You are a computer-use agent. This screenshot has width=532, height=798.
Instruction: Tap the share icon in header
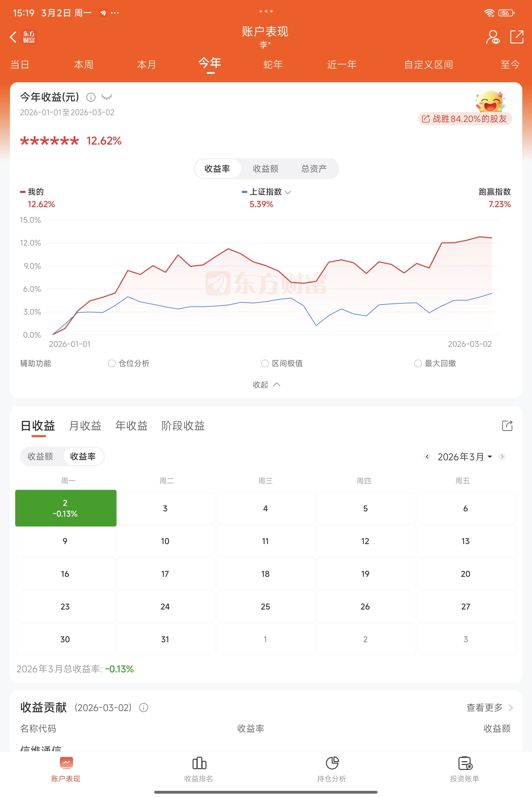(516, 37)
